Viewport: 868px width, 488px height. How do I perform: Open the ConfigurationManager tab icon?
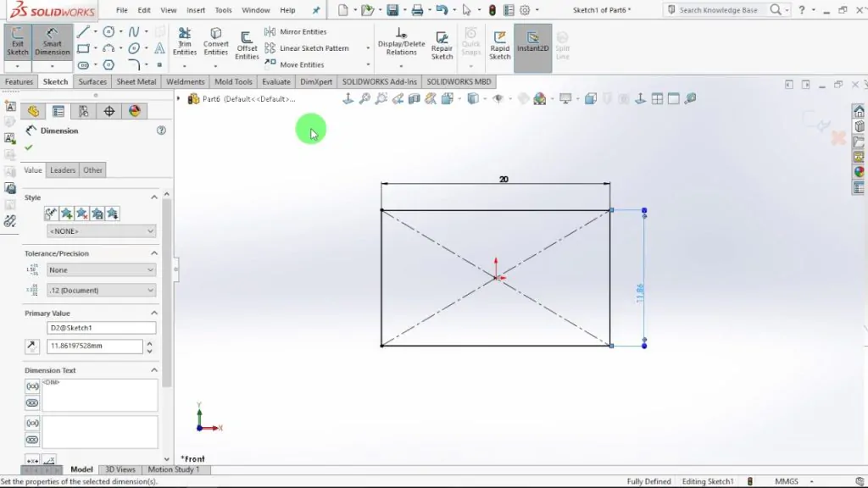tap(84, 111)
